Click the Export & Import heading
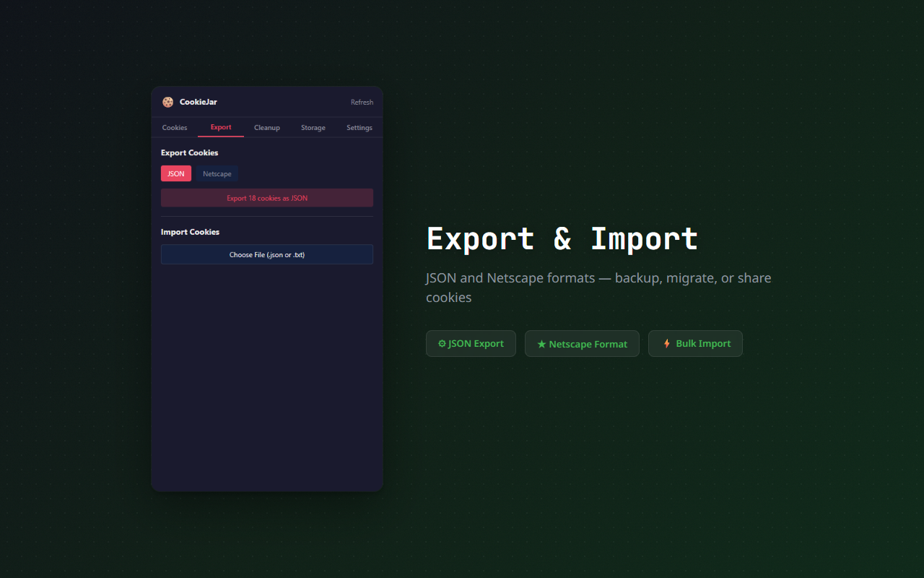The image size is (924, 578). pos(562,238)
